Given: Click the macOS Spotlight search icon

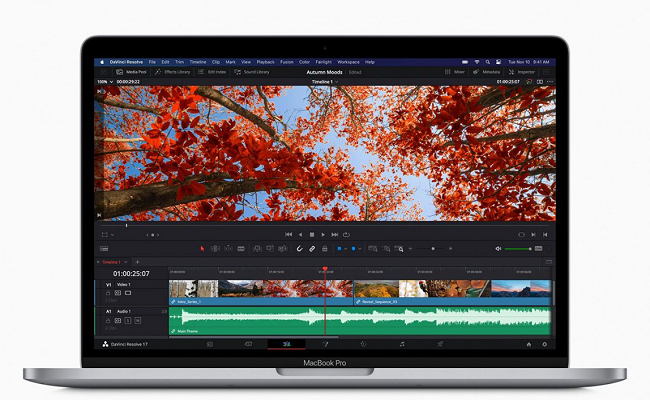Looking at the screenshot, I should [488, 62].
